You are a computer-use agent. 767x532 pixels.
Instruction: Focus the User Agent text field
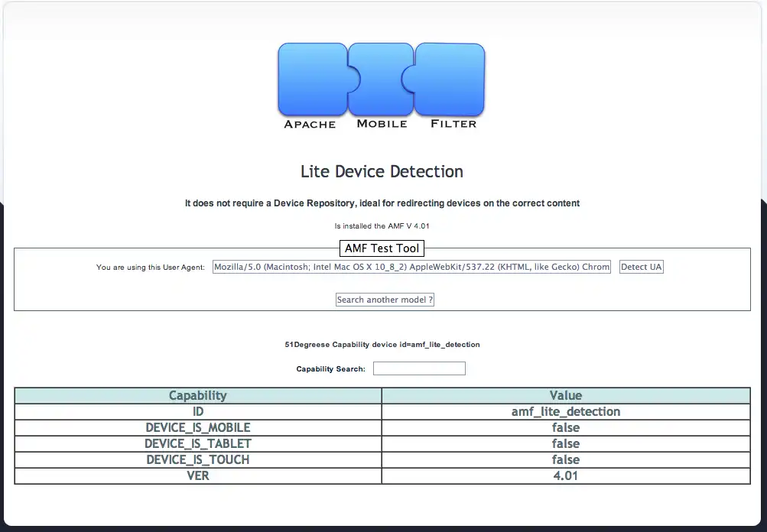point(412,267)
